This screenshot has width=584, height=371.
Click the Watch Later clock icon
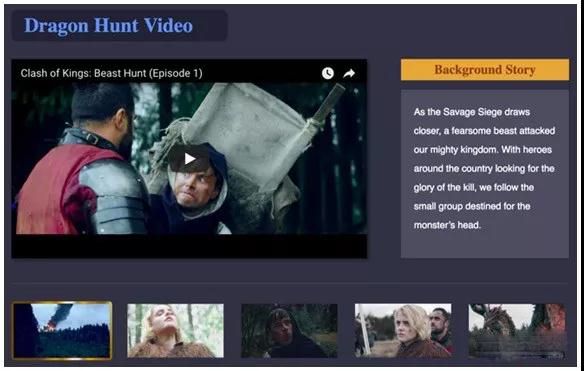click(328, 73)
